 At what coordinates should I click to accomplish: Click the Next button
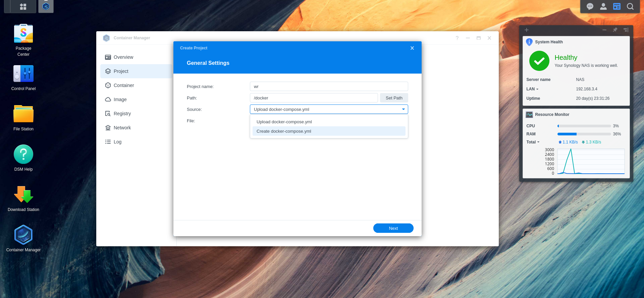[x=393, y=228]
